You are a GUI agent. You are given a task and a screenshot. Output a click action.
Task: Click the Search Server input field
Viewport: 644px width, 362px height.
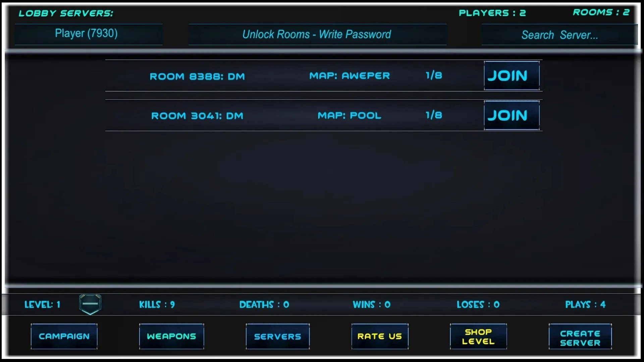coord(559,34)
